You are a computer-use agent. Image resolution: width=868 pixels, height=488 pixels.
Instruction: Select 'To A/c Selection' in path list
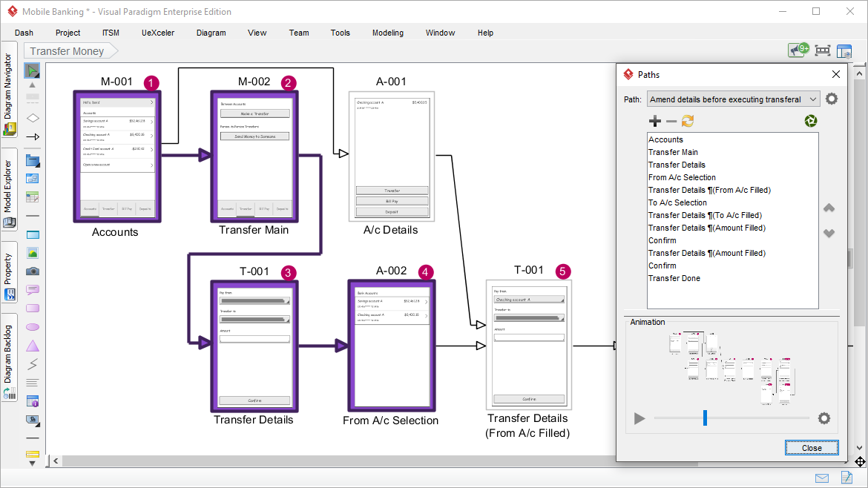677,202
